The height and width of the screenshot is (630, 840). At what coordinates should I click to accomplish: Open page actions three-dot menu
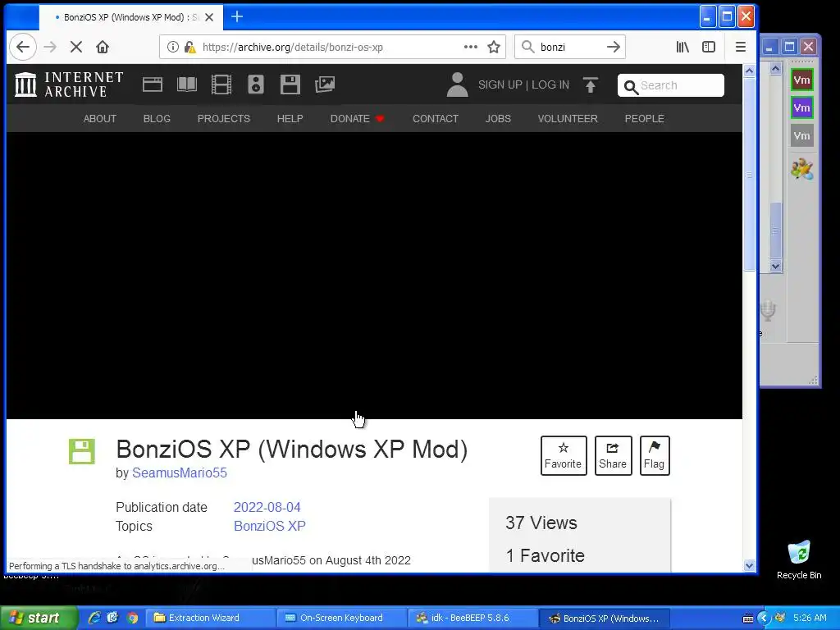pos(470,47)
